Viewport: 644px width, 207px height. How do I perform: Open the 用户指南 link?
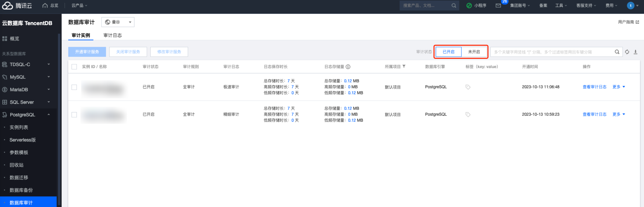tap(626, 22)
